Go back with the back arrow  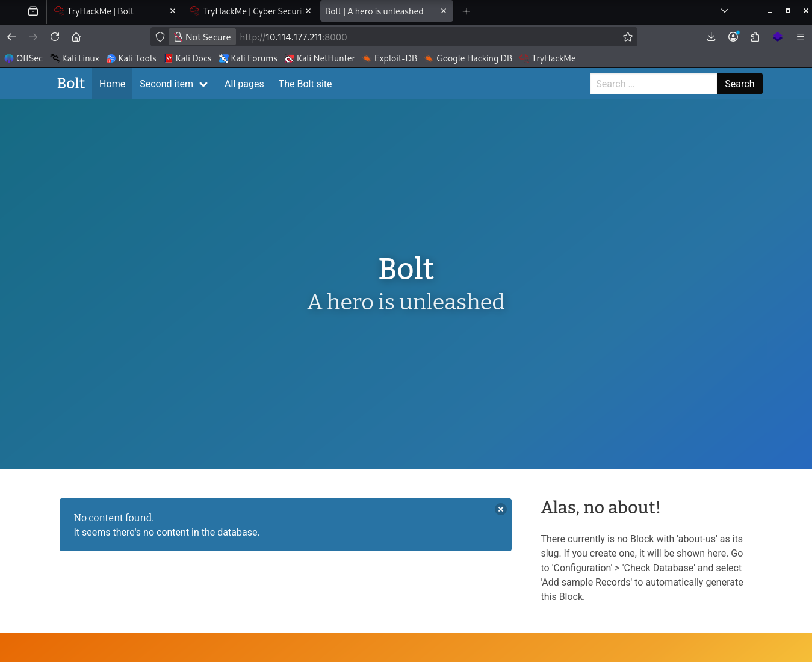point(11,37)
